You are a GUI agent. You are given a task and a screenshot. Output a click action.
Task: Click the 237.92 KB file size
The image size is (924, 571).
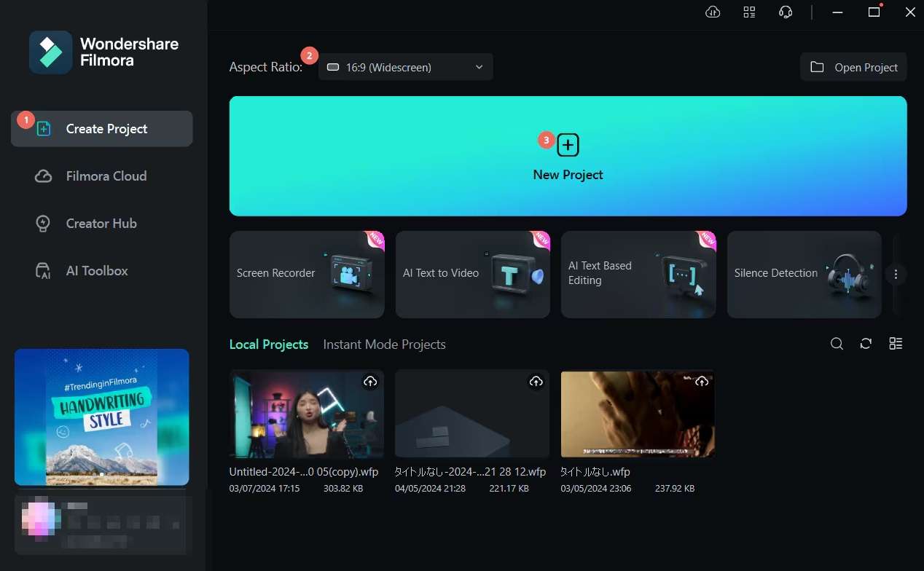click(674, 489)
